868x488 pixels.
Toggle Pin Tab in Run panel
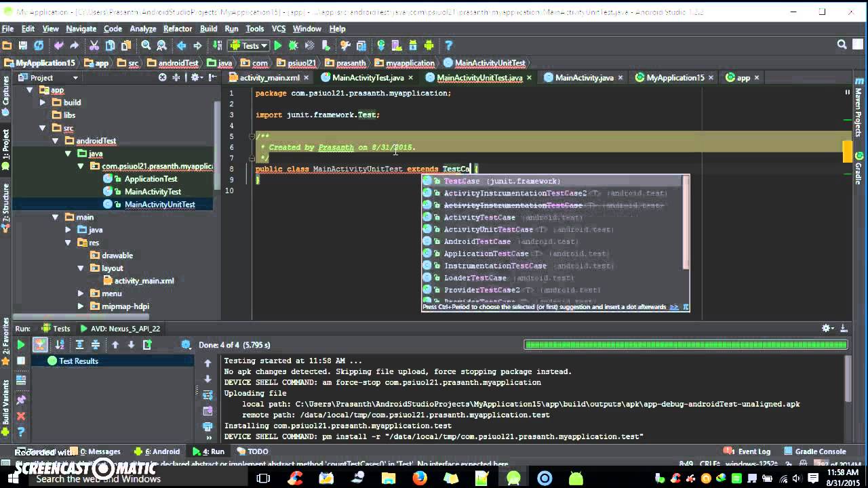[x=21, y=401]
